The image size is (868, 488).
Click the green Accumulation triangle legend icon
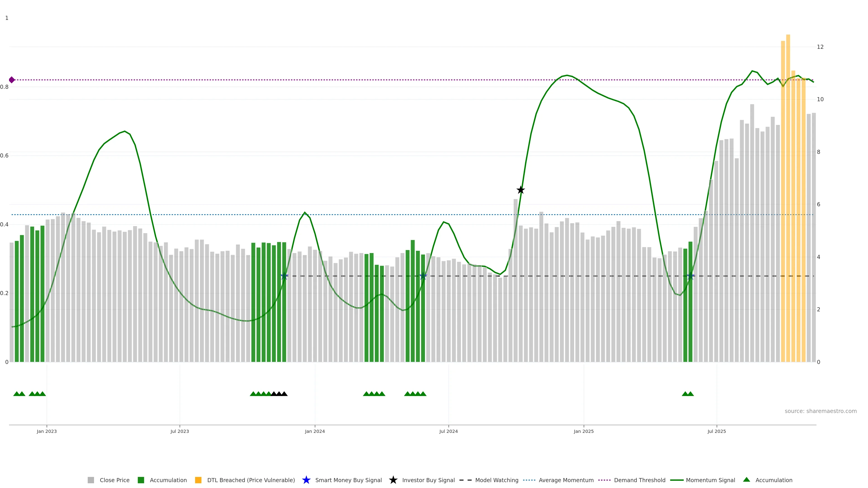click(746, 480)
